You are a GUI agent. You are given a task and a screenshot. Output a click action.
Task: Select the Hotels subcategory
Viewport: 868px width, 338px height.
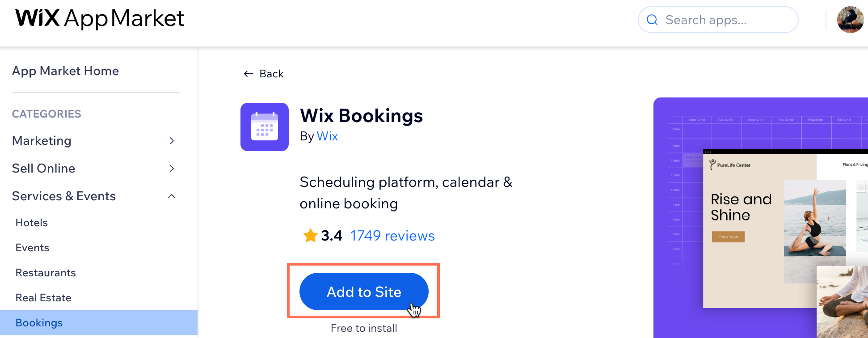[31, 223]
